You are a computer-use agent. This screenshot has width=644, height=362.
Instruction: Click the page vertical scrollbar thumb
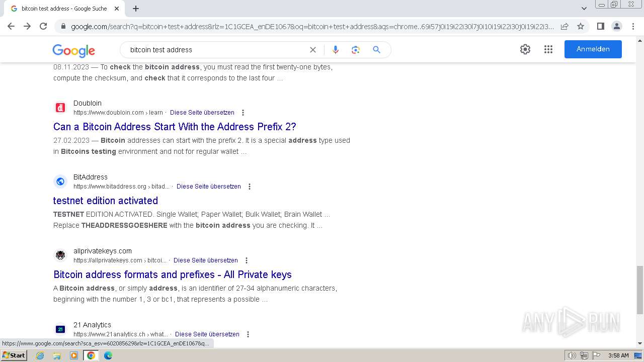(x=640, y=289)
